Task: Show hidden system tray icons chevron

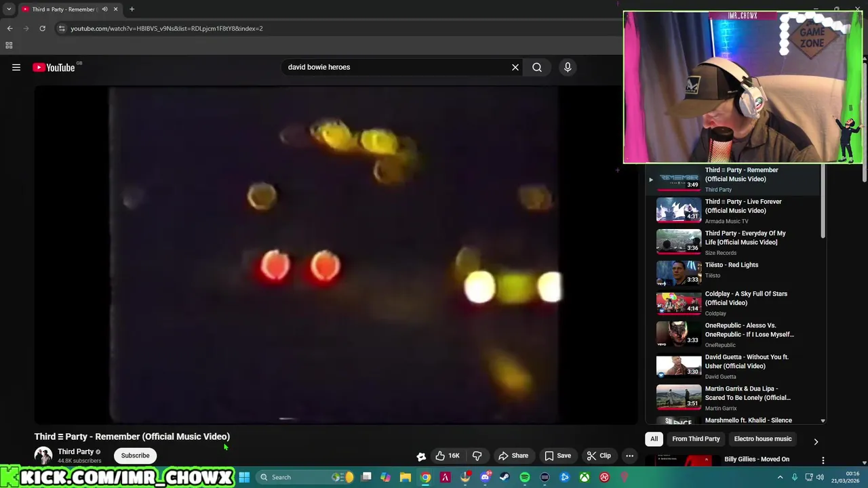Action: [x=780, y=477]
